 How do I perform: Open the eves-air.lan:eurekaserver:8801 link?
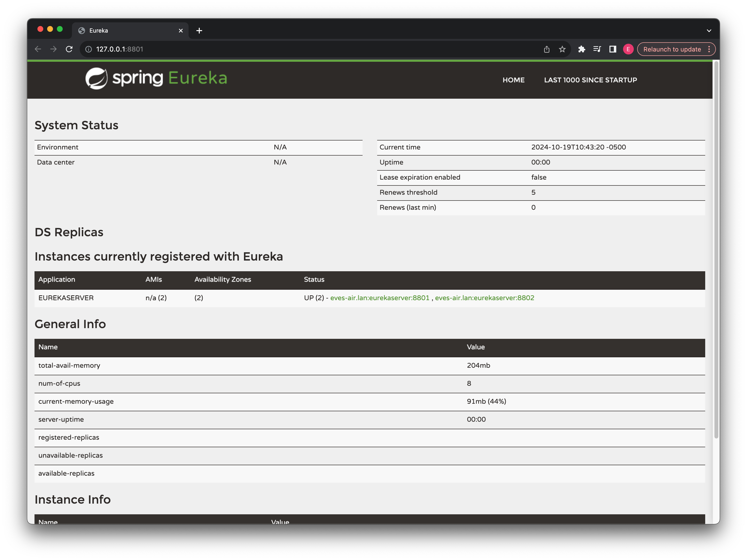point(380,297)
